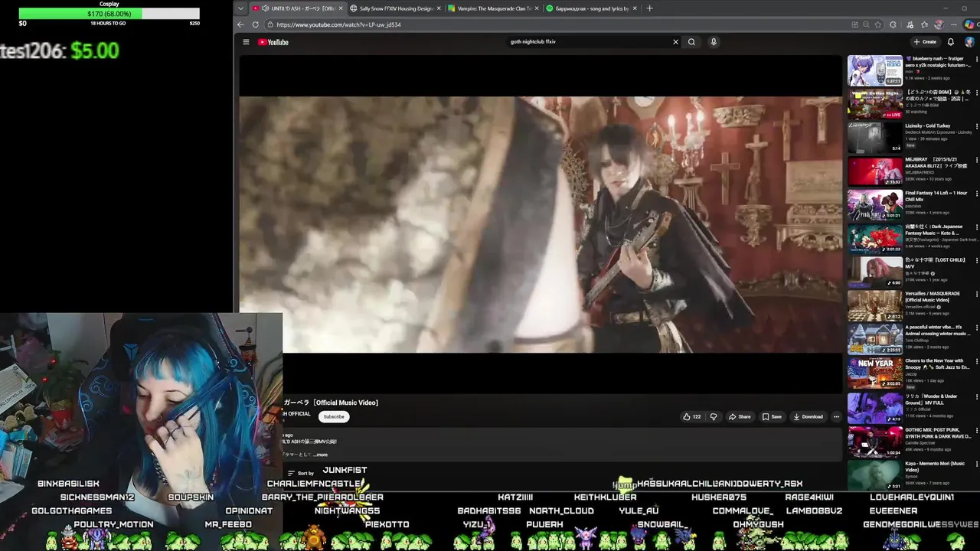Viewport: 980px width, 551px height.
Task: Open the YouTube hamburger guide menu
Action: point(246,42)
